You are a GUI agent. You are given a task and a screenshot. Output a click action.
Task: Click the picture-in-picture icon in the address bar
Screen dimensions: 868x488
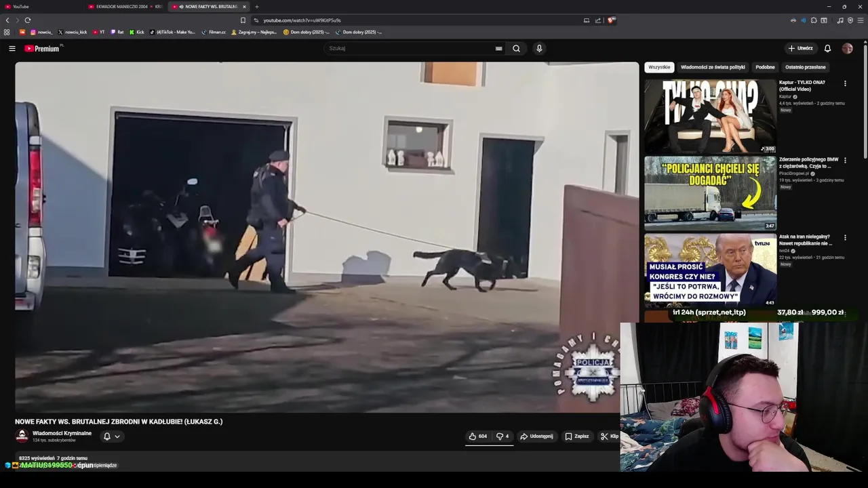coord(587,20)
